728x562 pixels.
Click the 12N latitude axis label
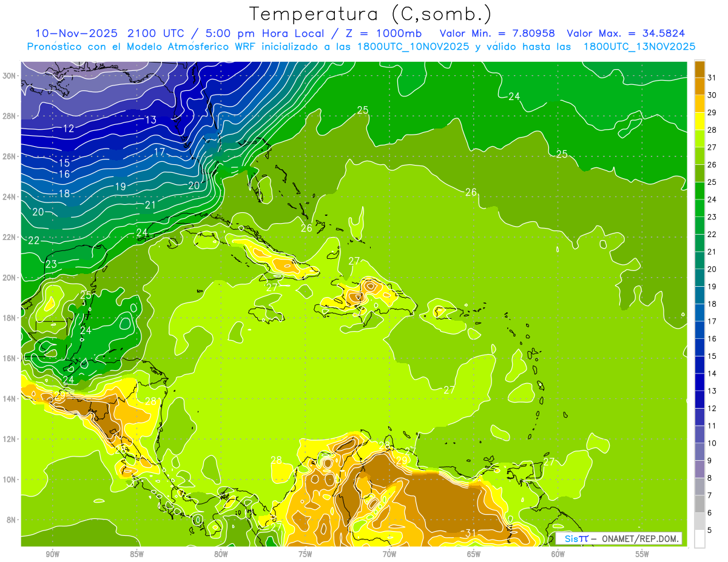pyautogui.click(x=10, y=439)
